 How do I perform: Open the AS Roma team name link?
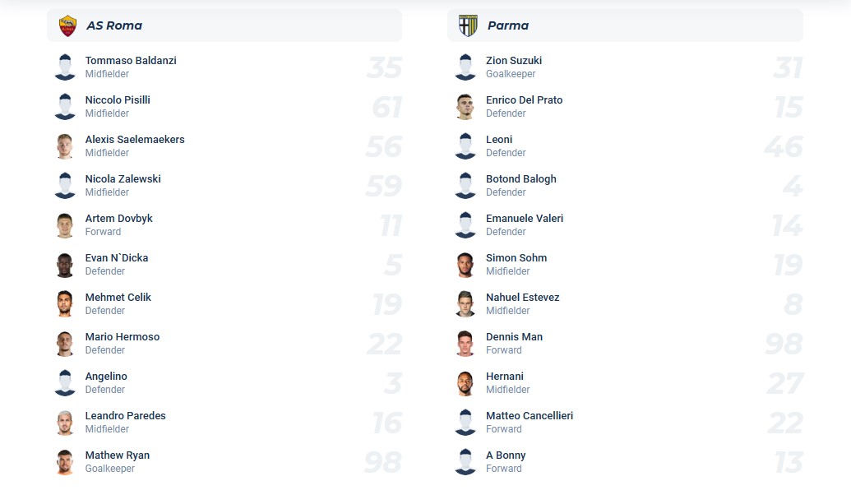point(114,25)
